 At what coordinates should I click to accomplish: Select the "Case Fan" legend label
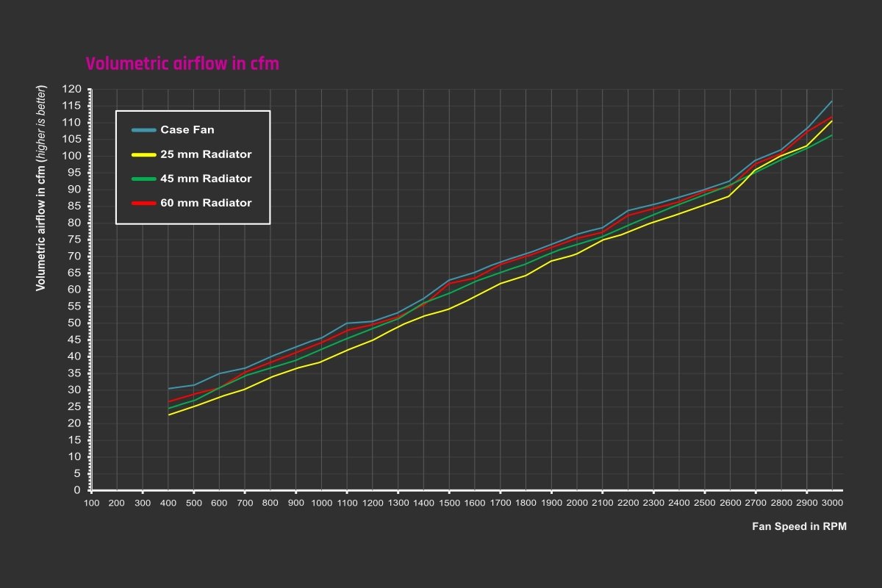187,130
